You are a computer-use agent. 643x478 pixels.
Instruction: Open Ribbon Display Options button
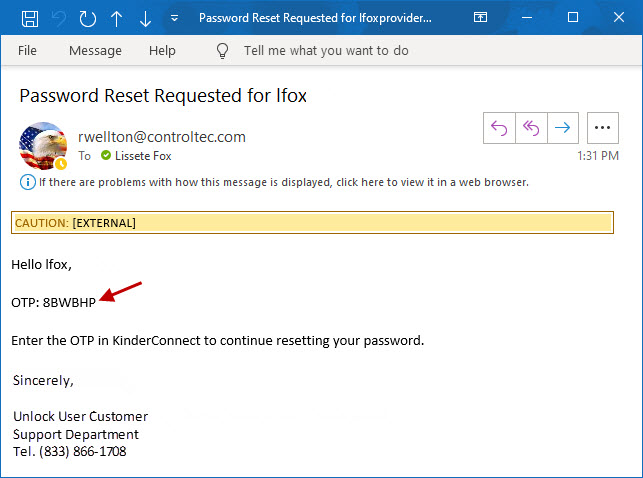(x=481, y=18)
